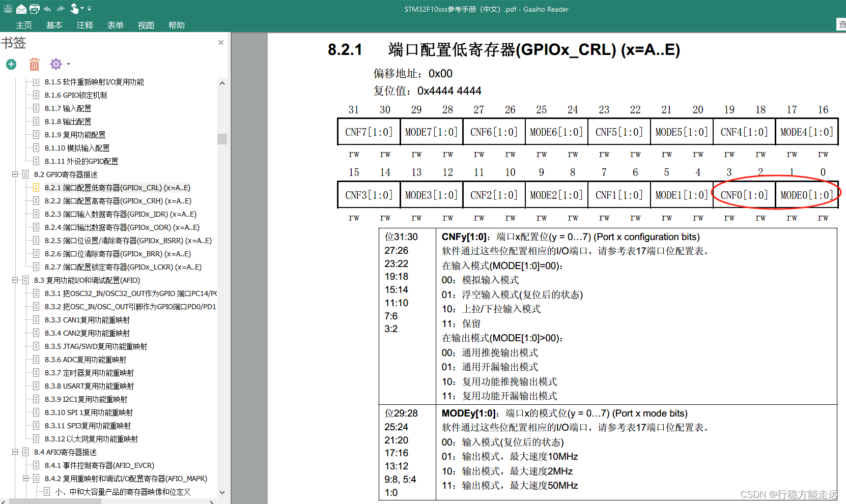Go to 8.2.5 端口位设置/清除寄存器 GPIOx_BSRR

pos(128,241)
